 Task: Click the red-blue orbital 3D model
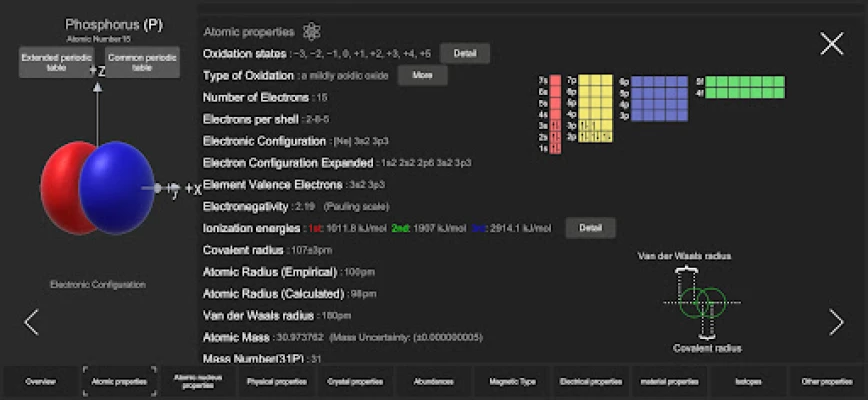click(93, 187)
